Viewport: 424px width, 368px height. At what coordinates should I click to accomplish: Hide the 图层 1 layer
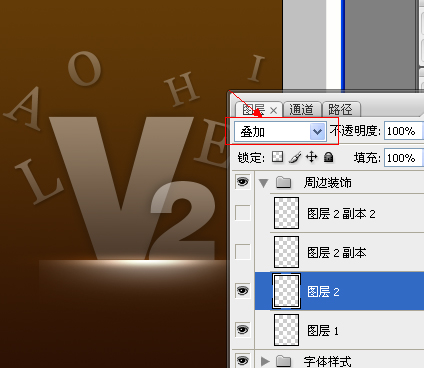[242, 330]
